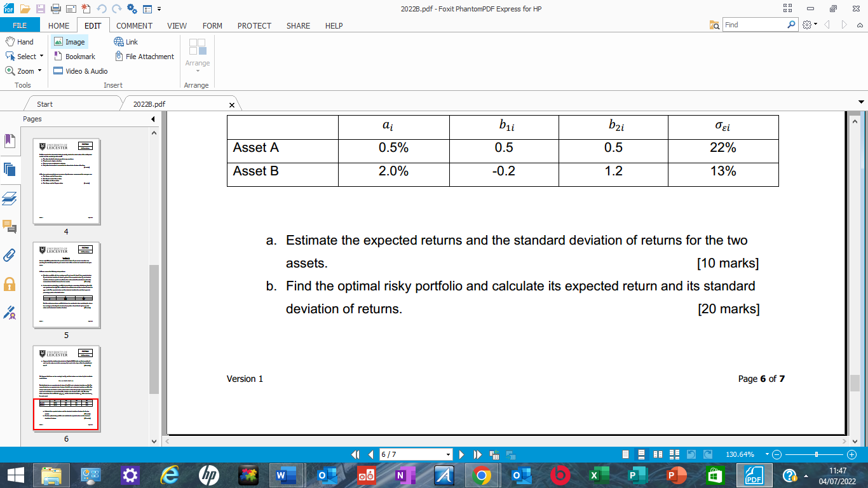Open the 130.64% zoom level dropdown
The image size is (868, 488).
(x=767, y=455)
